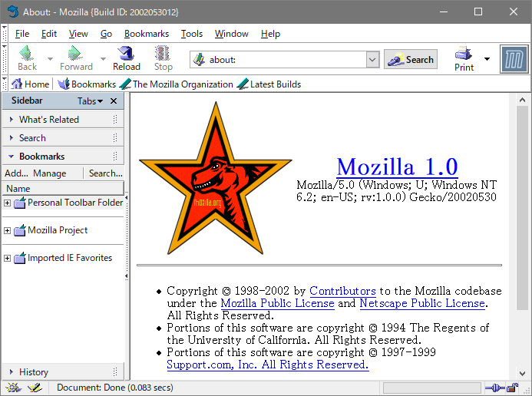This screenshot has height=396, width=532.
Task: Open the Help menu
Action: coord(270,34)
